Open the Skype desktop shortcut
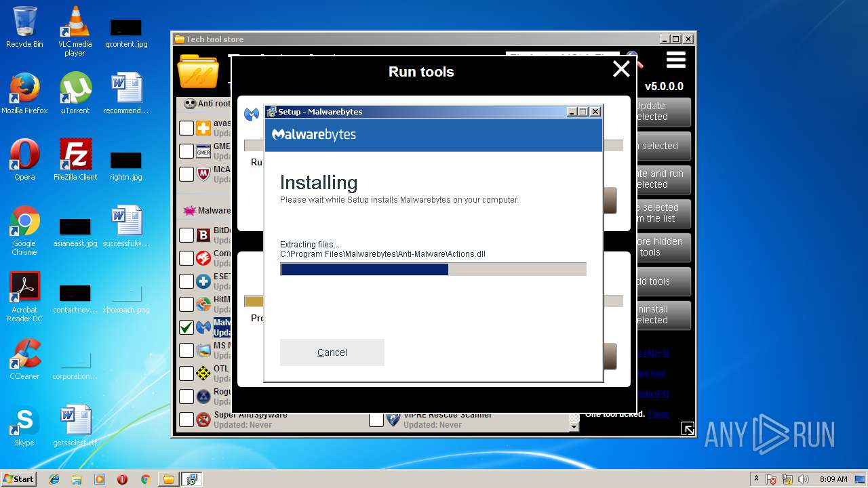868x488 pixels. [24, 426]
